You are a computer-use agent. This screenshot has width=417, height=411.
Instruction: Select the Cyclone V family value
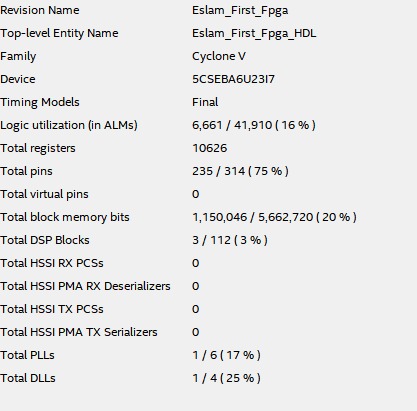219,56
